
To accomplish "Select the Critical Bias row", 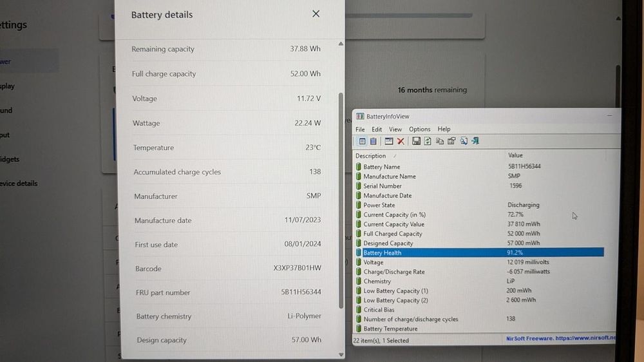I will [479, 309].
